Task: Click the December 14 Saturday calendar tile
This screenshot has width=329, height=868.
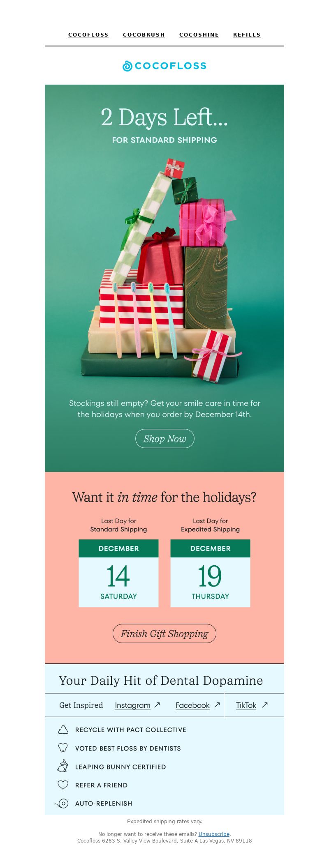Action: point(118,573)
